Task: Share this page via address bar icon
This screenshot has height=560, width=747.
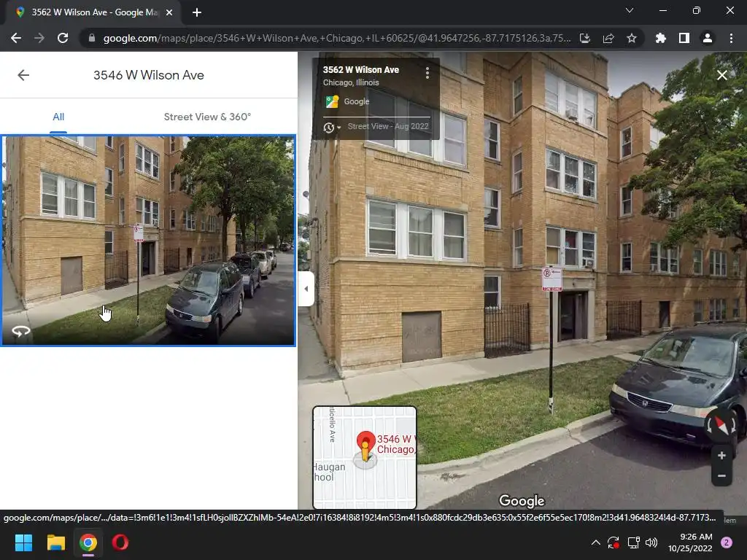Action: point(608,38)
